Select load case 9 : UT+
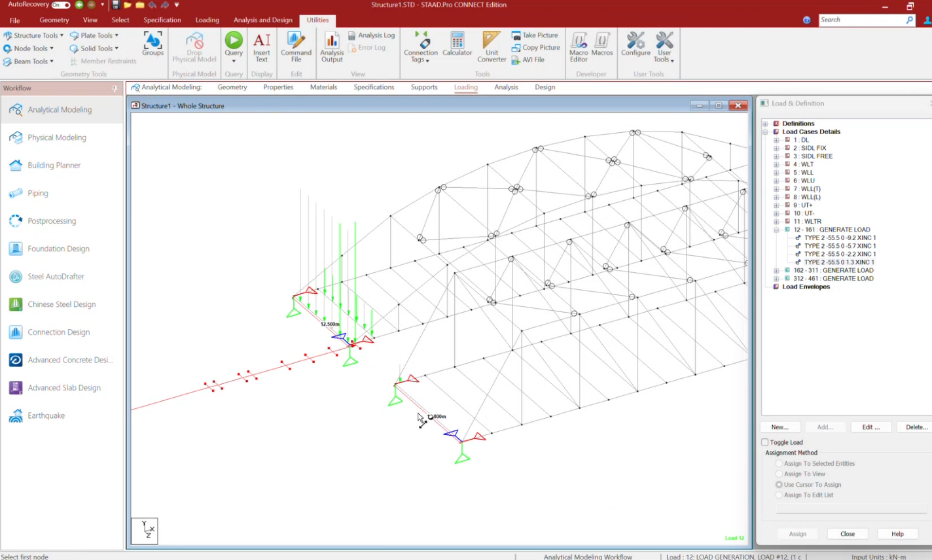 [x=802, y=205]
